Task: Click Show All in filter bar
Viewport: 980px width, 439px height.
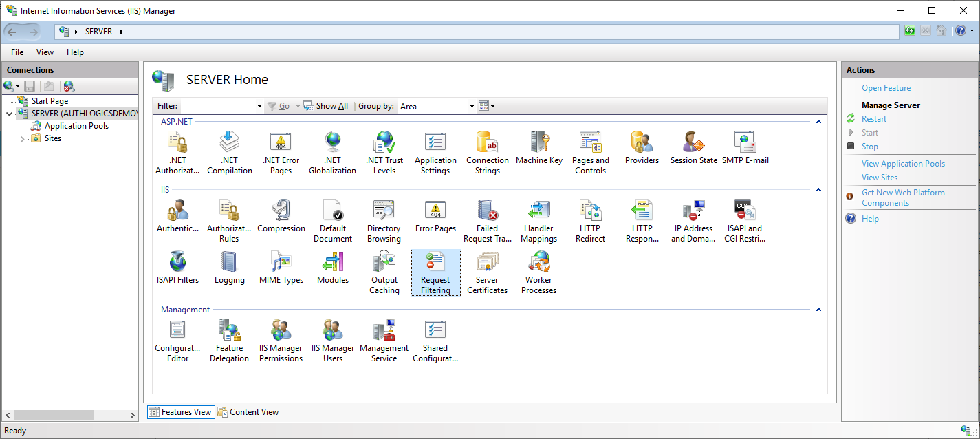Action: [326, 106]
